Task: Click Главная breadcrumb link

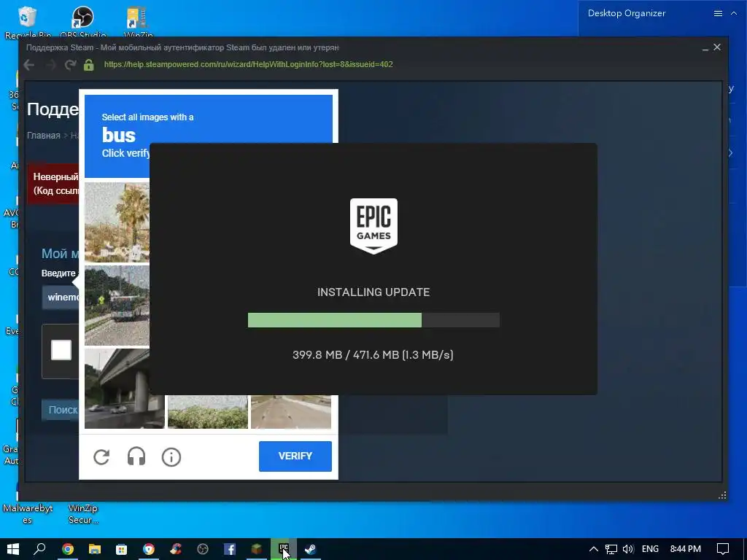Action: [x=43, y=135]
